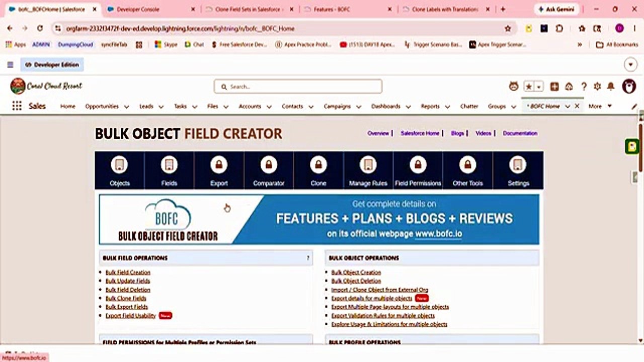Expand the Tasks tab dropdown chevron

pos(194,107)
